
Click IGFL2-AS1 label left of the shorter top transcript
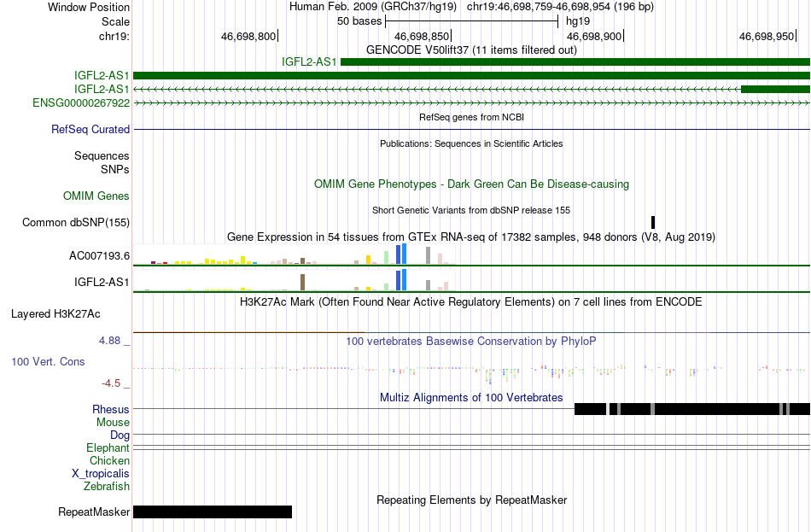pos(309,61)
